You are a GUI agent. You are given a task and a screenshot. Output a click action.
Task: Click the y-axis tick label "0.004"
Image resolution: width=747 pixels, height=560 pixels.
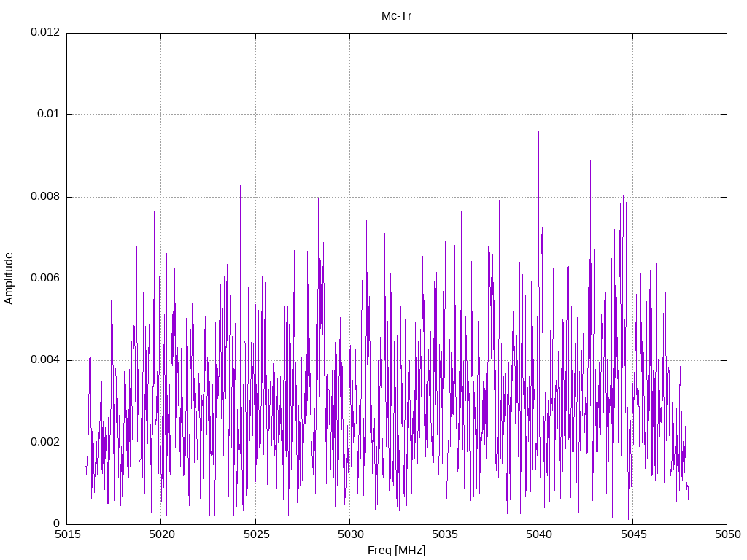(x=45, y=360)
